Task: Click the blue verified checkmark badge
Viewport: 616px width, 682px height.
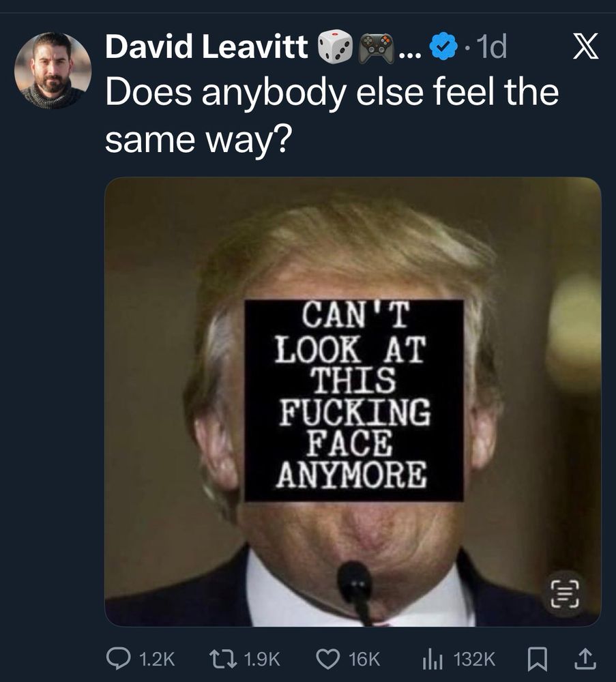Action: click(443, 46)
